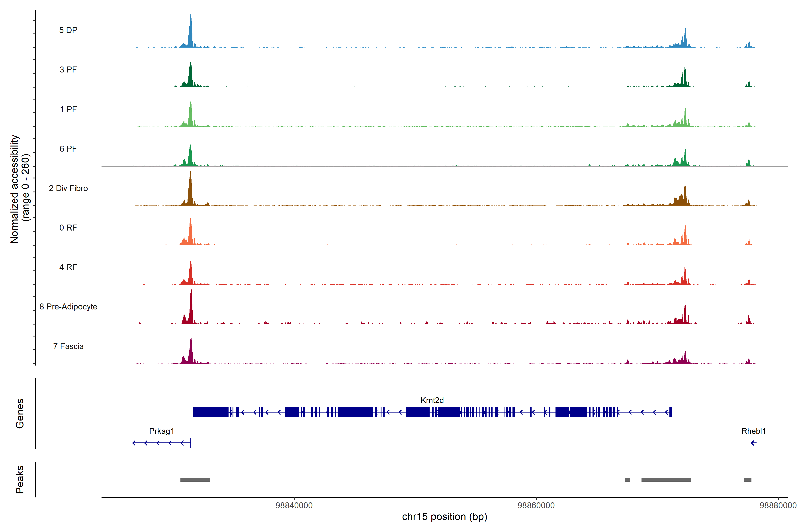Viewport: 798px width, 532px height.
Task: Click the 7 Fascia track label
Action: (x=68, y=346)
